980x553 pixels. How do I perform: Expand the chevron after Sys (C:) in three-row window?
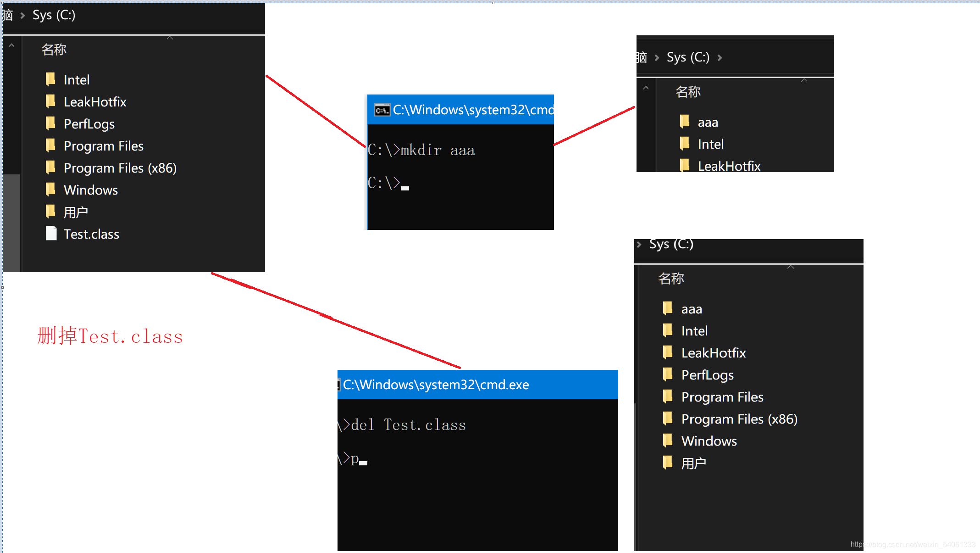click(x=720, y=58)
